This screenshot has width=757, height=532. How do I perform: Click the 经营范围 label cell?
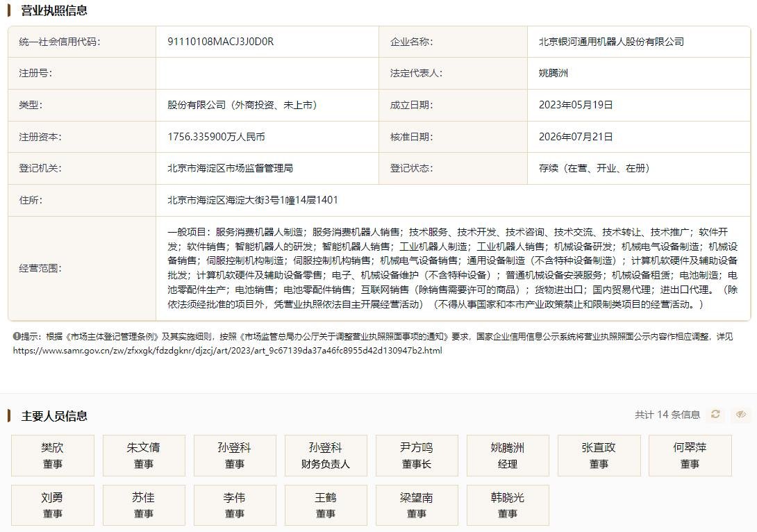82,268
